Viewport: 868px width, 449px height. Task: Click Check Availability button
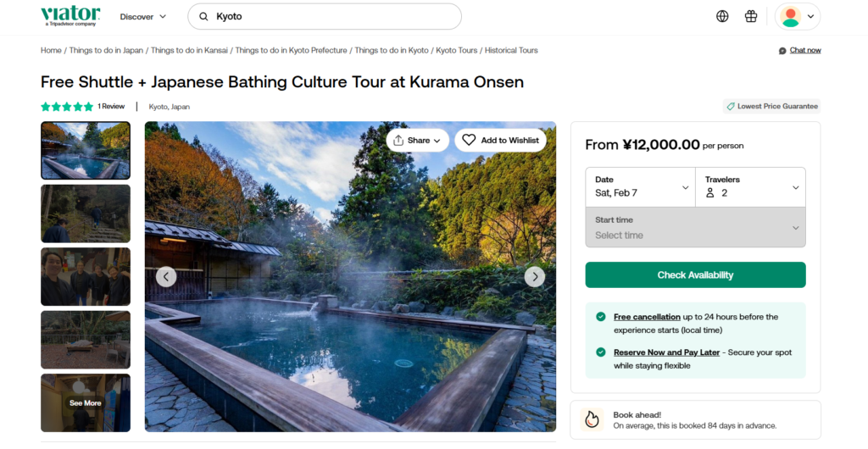[x=695, y=275]
